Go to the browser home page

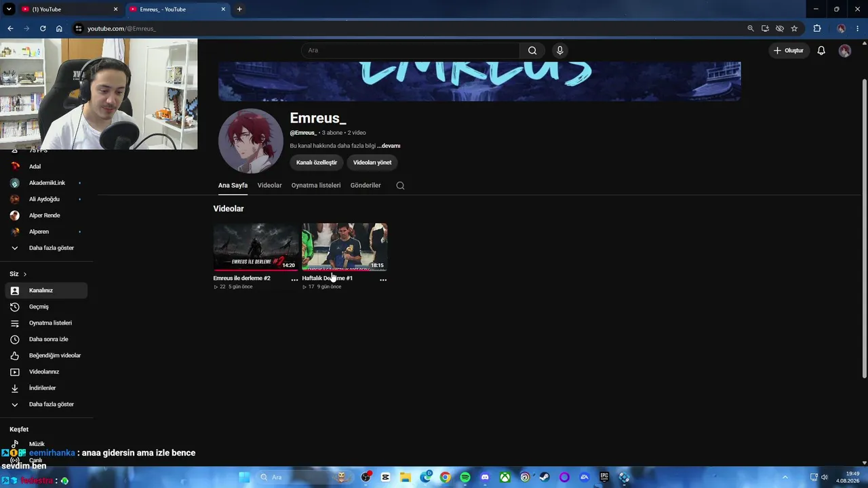click(59, 28)
